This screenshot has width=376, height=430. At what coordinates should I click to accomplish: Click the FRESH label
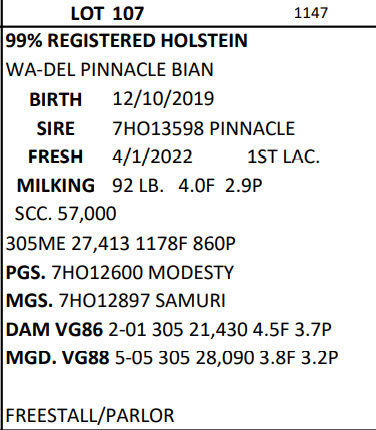55,157
